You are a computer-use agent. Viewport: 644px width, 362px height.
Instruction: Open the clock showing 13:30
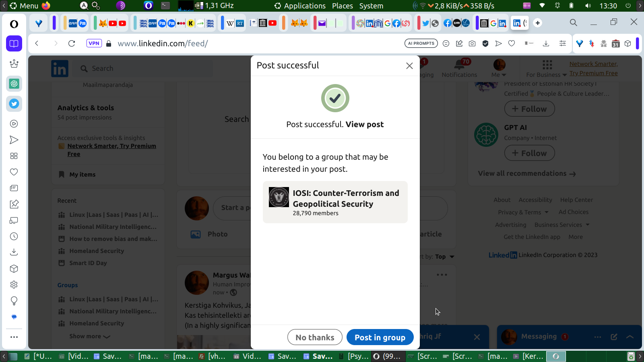coord(608,6)
